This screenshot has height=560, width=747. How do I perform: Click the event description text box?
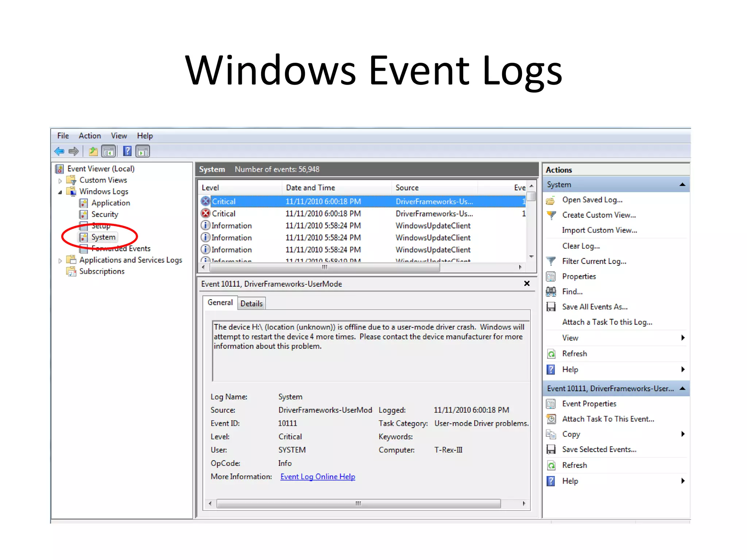371,351
